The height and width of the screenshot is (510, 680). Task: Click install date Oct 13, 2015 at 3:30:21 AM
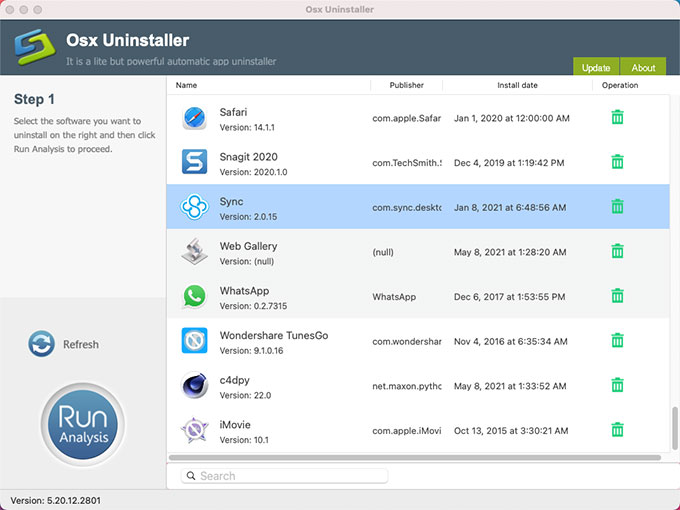click(511, 431)
